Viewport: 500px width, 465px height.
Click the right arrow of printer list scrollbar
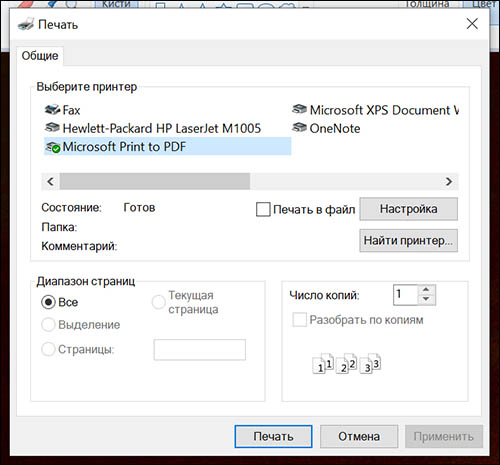[449, 182]
